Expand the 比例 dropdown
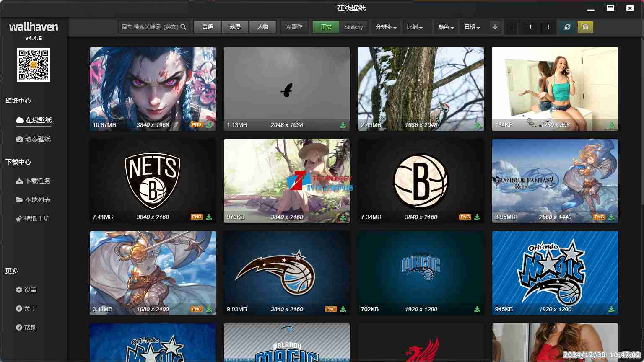Screen dimensions: 644x362 (414, 27)
